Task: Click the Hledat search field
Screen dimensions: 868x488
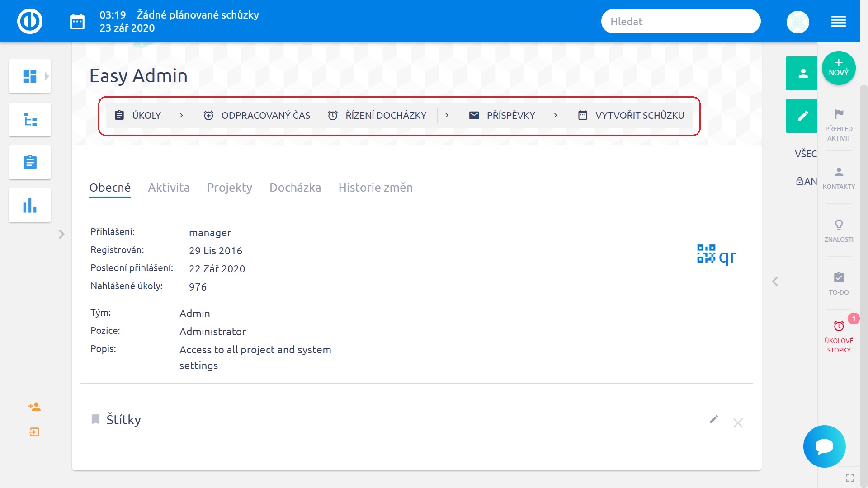Action: pos(680,22)
